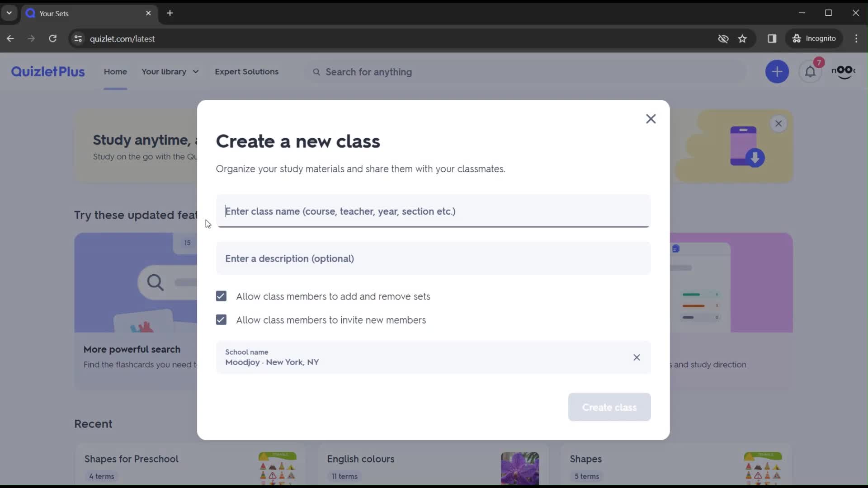Toggle allow class members to add sets
Viewport: 868px width, 488px height.
click(221, 296)
